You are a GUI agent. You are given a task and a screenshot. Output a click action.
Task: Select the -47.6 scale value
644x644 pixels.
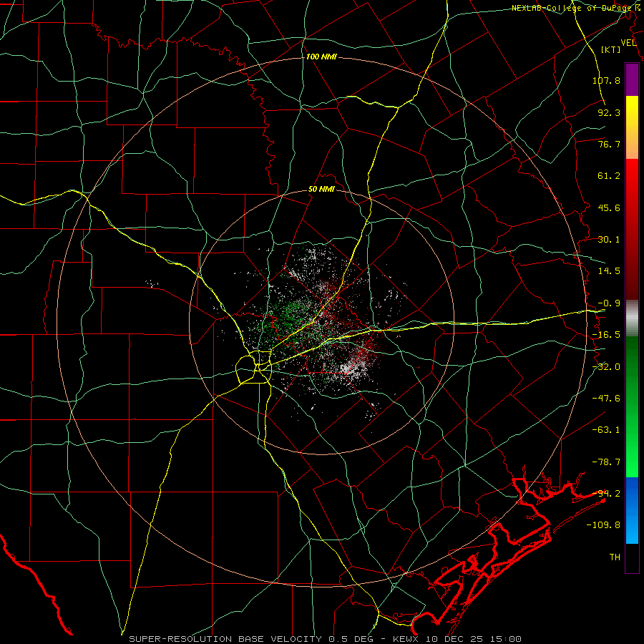(606, 398)
